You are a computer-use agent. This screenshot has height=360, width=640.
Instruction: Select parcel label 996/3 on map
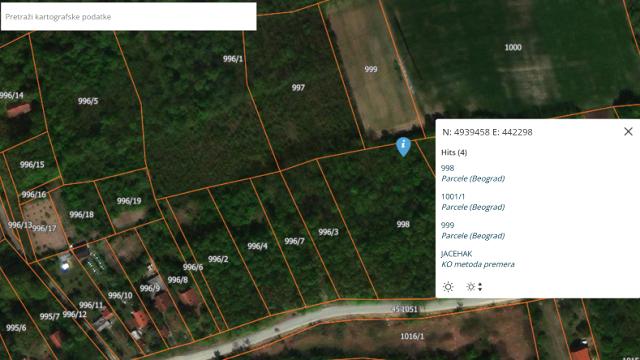point(328,232)
